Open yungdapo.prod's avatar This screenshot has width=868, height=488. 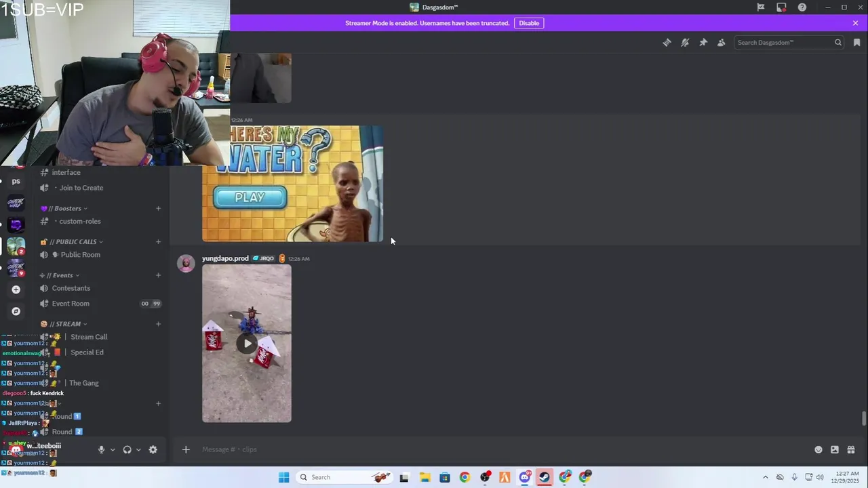click(x=186, y=264)
